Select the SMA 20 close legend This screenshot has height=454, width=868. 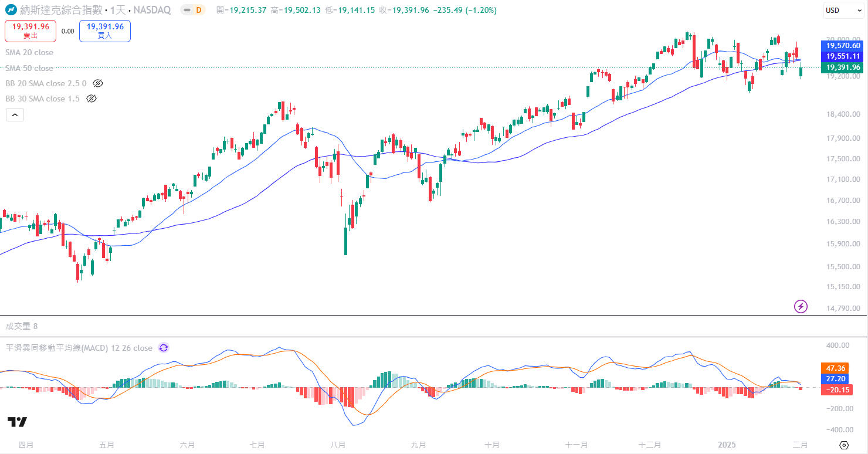point(29,53)
